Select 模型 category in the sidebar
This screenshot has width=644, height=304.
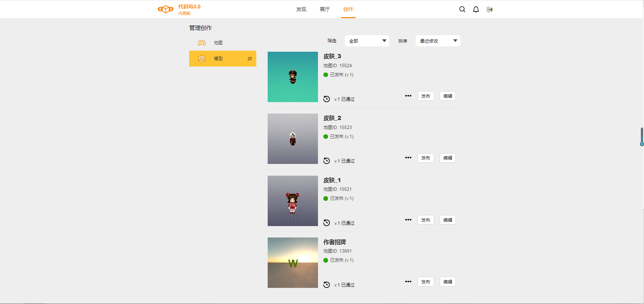[x=223, y=58]
